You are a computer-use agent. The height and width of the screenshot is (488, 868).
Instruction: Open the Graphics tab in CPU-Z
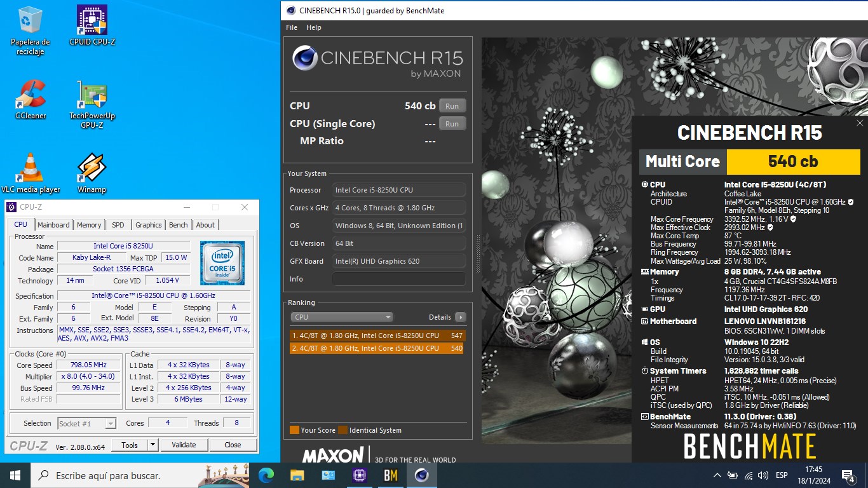149,225
